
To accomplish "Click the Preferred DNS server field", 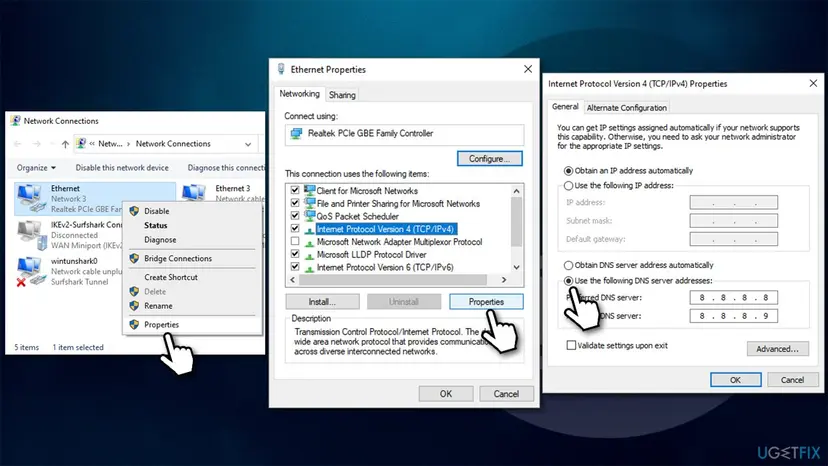I will click(733, 297).
